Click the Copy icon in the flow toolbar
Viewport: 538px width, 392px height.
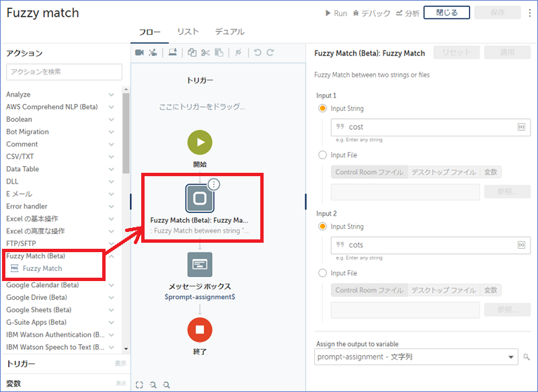[191, 53]
